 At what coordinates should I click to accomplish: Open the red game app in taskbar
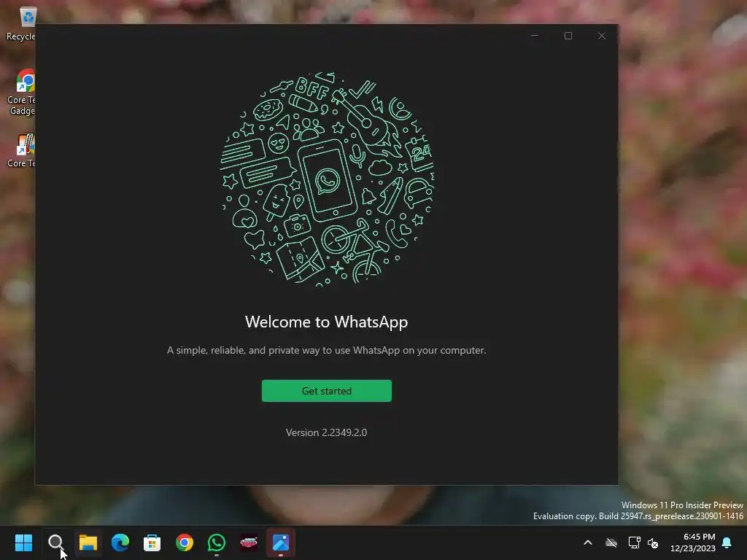click(249, 542)
